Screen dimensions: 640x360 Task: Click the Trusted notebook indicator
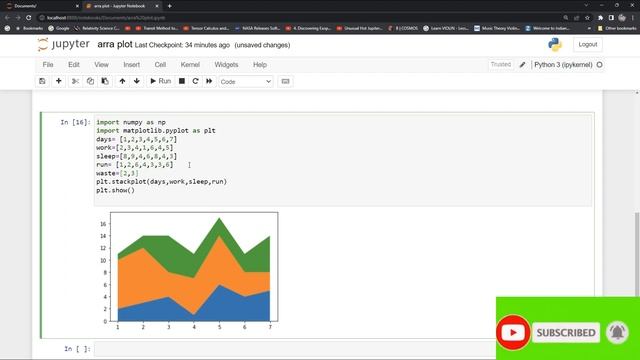coord(501,64)
